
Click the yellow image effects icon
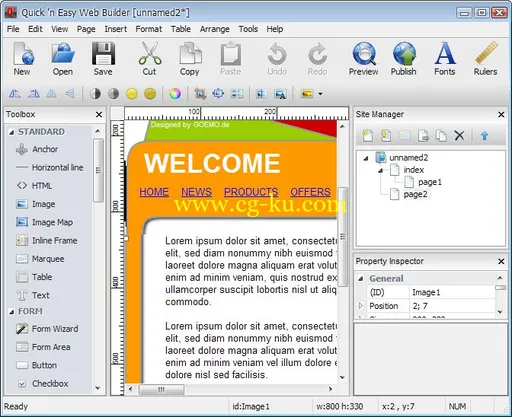pos(307,94)
